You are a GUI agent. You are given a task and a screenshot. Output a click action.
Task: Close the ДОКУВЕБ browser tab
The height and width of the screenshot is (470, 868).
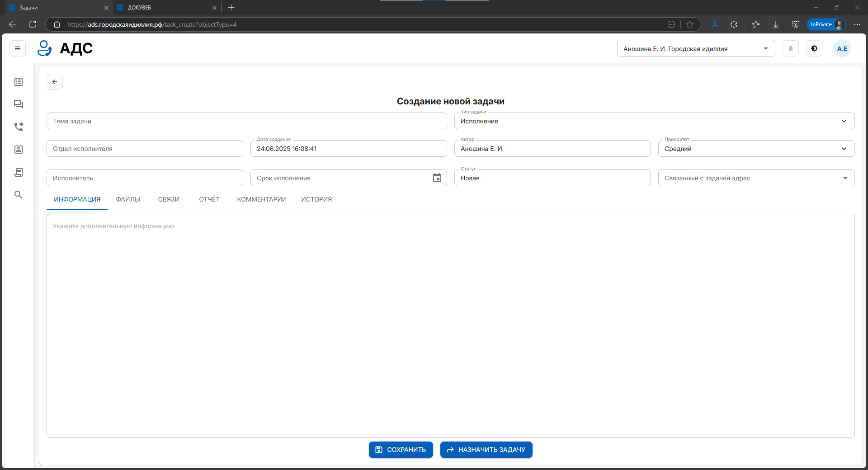click(x=214, y=8)
